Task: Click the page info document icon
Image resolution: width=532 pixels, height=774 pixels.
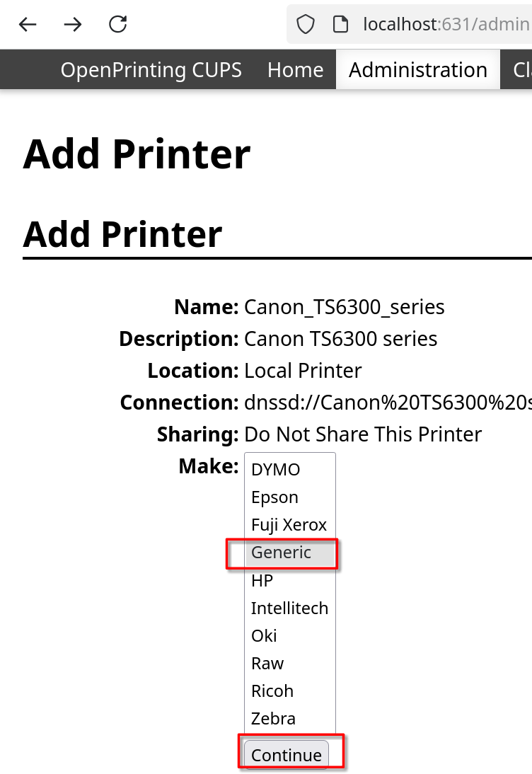Action: click(341, 25)
